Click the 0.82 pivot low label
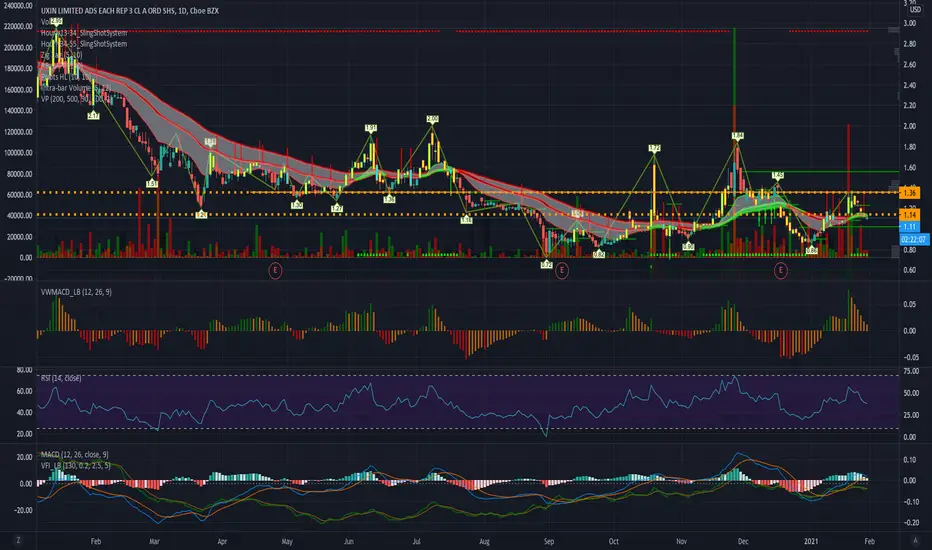The image size is (932, 550). click(599, 254)
